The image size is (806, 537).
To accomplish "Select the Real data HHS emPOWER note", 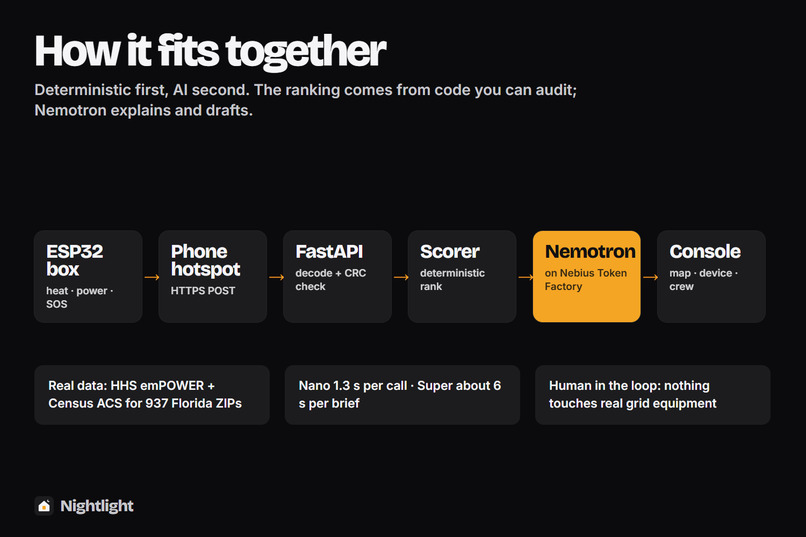I will [152, 395].
